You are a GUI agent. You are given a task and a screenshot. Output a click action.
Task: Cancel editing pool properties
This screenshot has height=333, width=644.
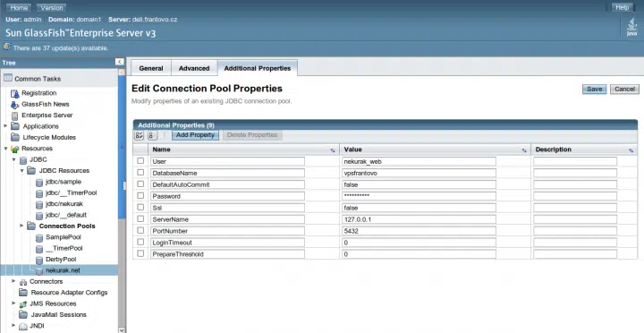(624, 90)
